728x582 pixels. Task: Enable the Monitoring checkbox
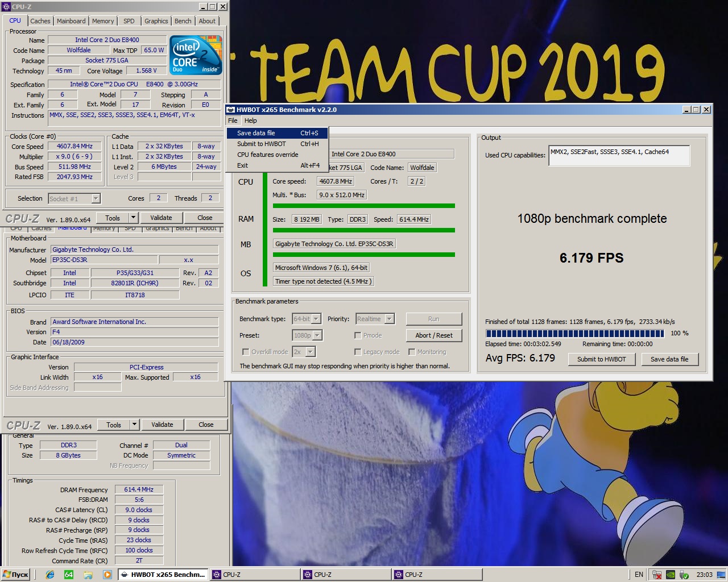(x=412, y=352)
